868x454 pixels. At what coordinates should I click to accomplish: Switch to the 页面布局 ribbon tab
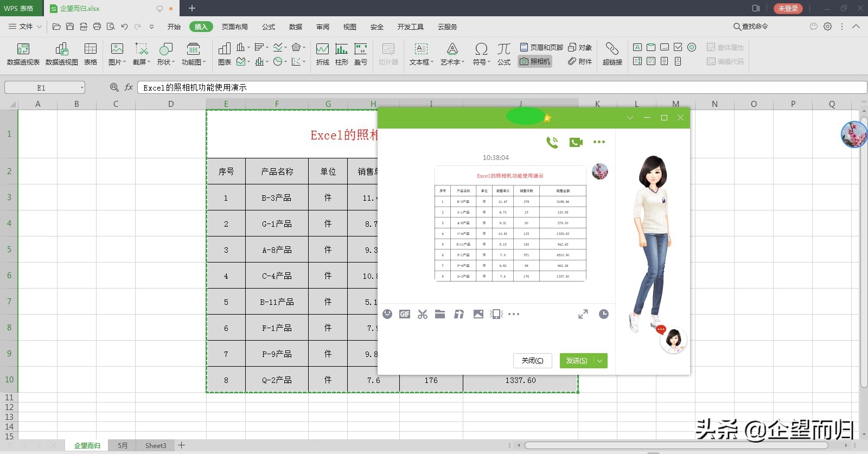pos(234,27)
